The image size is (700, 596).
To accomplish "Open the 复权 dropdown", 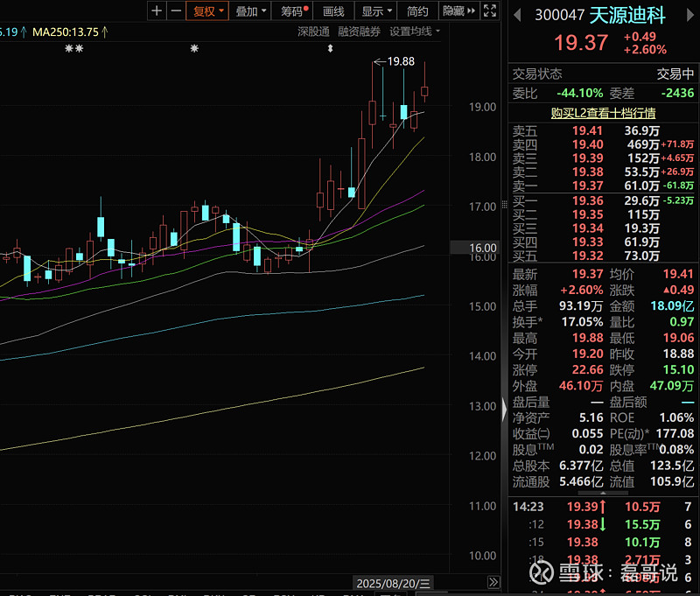I will click(207, 11).
